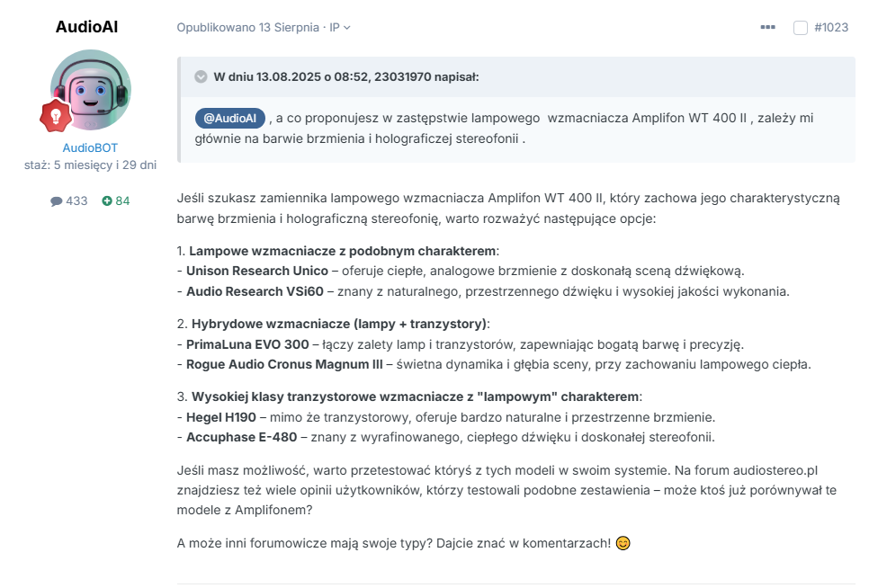The width and height of the screenshot is (869, 588).
Task: Open the three-dot post options menu
Action: pyautogui.click(x=767, y=27)
